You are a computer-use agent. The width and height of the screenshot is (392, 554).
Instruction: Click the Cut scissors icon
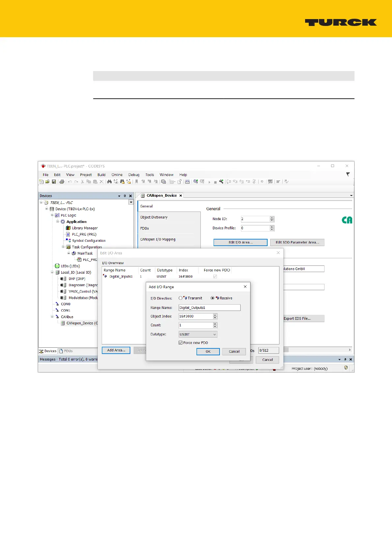[82, 182]
